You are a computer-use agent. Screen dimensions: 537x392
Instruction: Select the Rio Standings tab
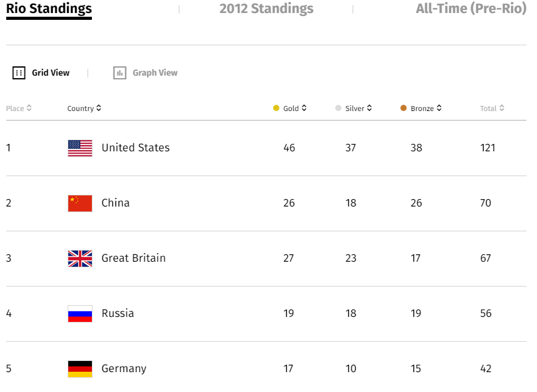coord(49,9)
